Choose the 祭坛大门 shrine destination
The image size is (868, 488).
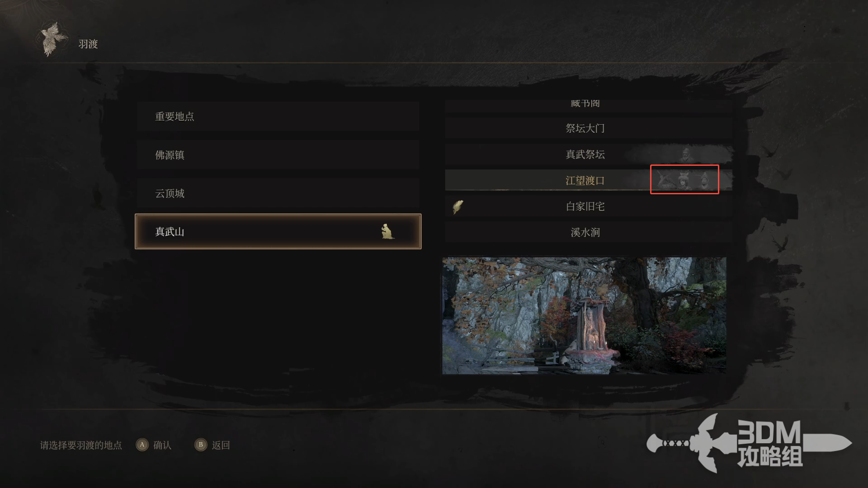pyautogui.click(x=589, y=128)
